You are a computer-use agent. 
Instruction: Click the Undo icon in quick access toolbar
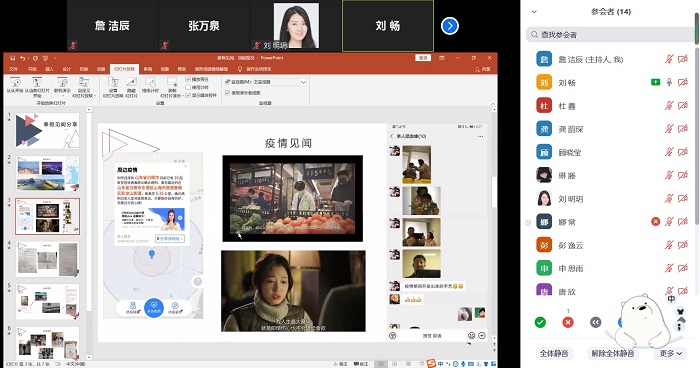[23, 58]
